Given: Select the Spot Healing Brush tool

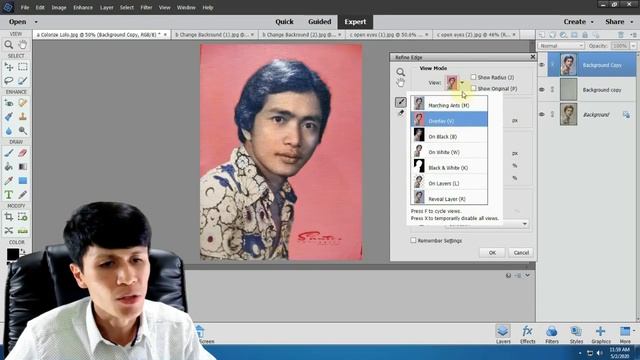Looking at the screenshot, I should [23, 103].
